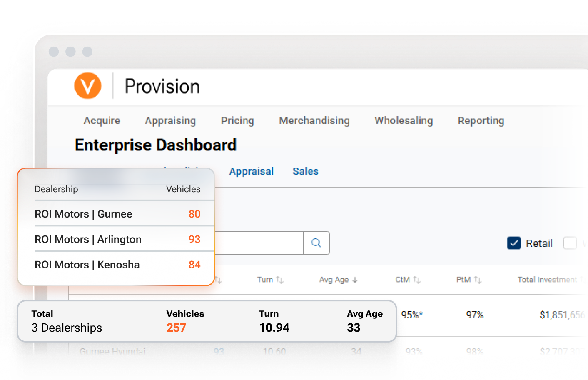The height and width of the screenshot is (380, 588).
Task: Open the Reporting menu
Action: point(481,121)
